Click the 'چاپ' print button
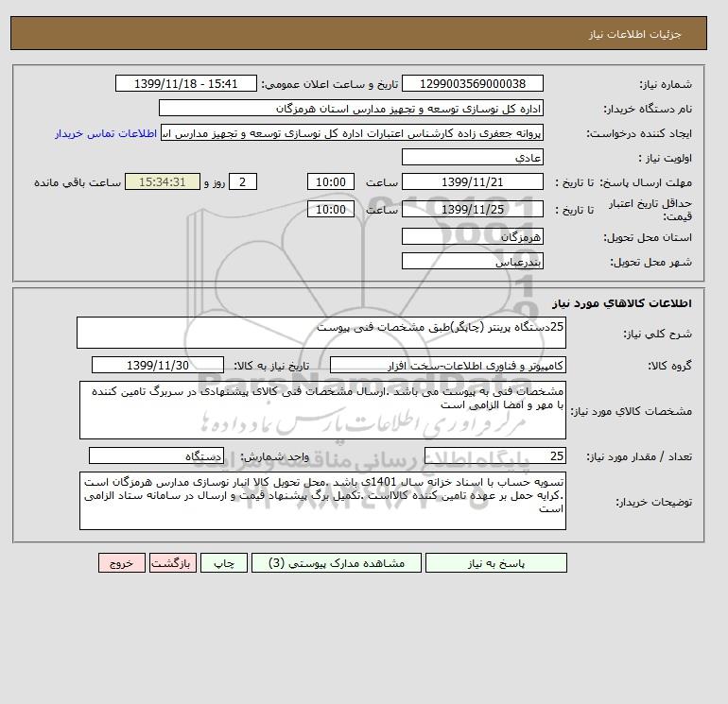This screenshot has width=728, height=704. [224, 563]
